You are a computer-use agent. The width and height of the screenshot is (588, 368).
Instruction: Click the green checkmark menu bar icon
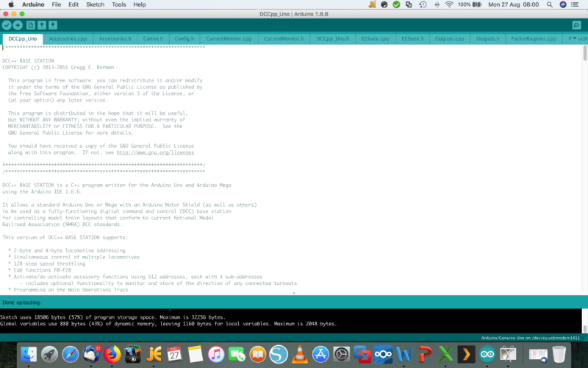point(396,4)
